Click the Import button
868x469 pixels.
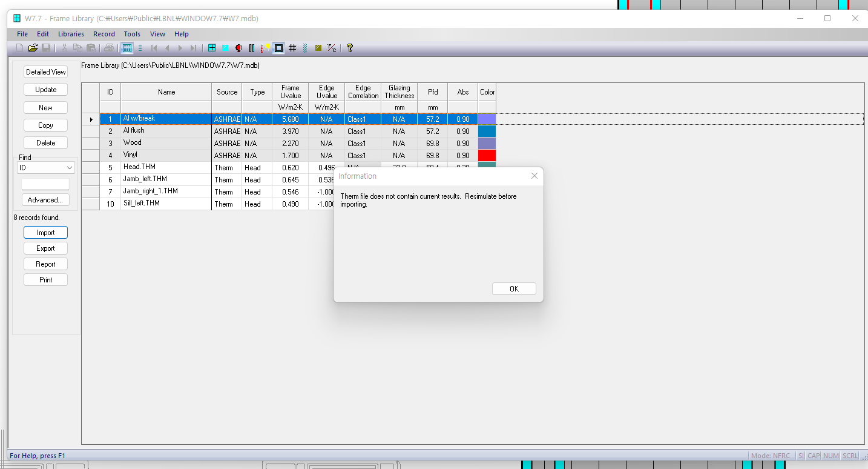pos(45,233)
